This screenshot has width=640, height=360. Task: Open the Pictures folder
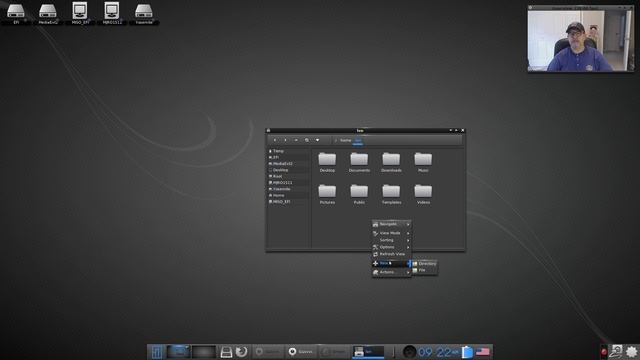tap(327, 194)
